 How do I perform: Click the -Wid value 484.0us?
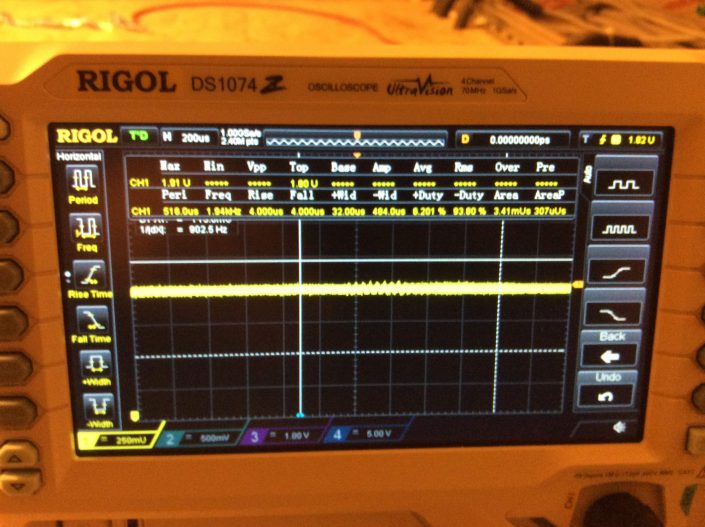(x=389, y=211)
